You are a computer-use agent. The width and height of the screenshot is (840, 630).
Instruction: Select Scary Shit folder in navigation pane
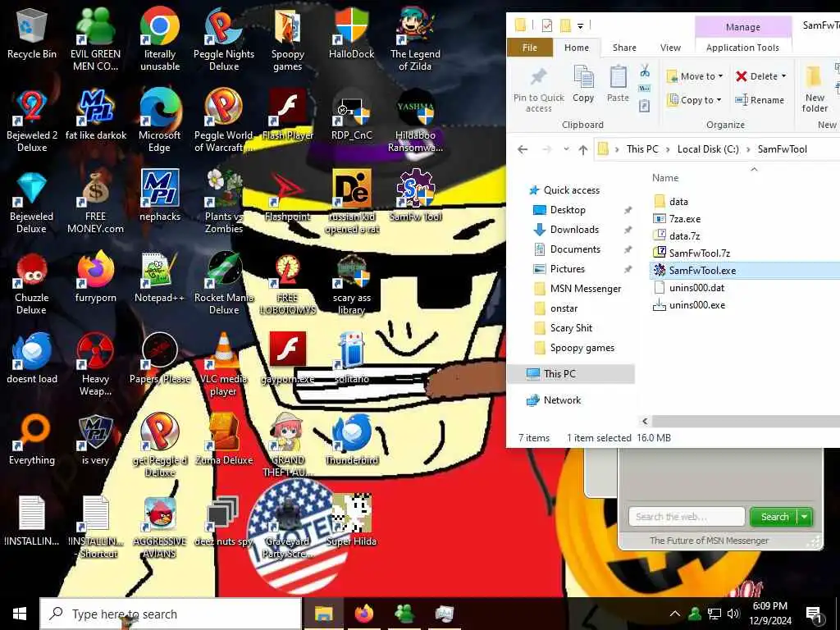click(571, 328)
